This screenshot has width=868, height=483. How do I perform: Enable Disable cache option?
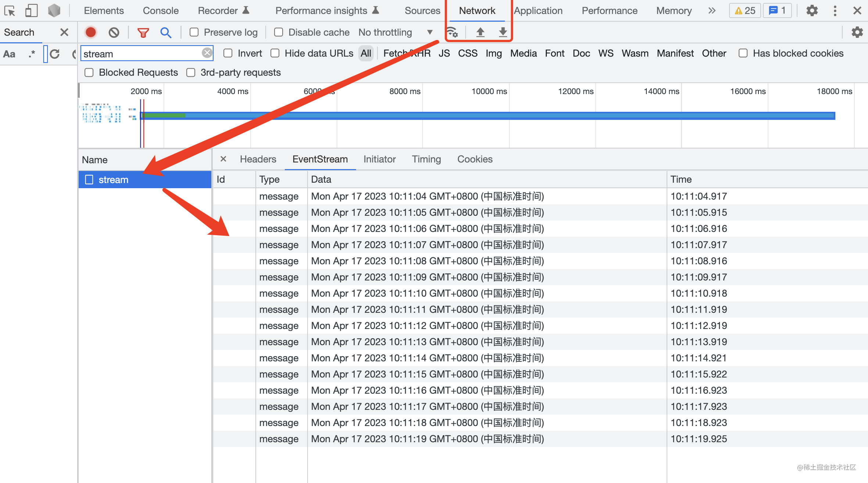(x=278, y=32)
